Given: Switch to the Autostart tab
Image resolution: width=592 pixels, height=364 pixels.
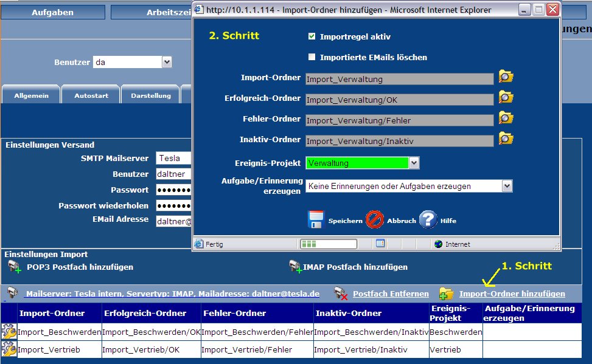Looking at the screenshot, I should (x=90, y=95).
